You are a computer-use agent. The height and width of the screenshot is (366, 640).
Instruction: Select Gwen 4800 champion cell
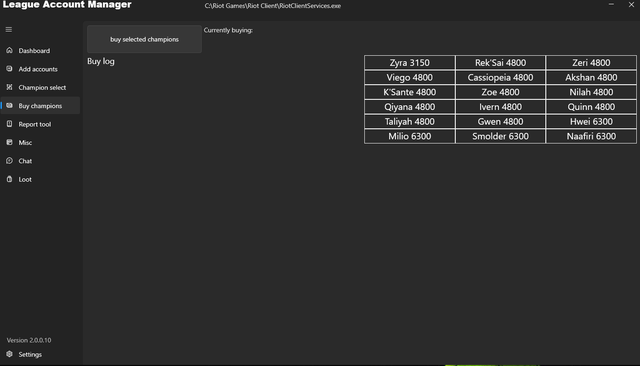pos(500,121)
